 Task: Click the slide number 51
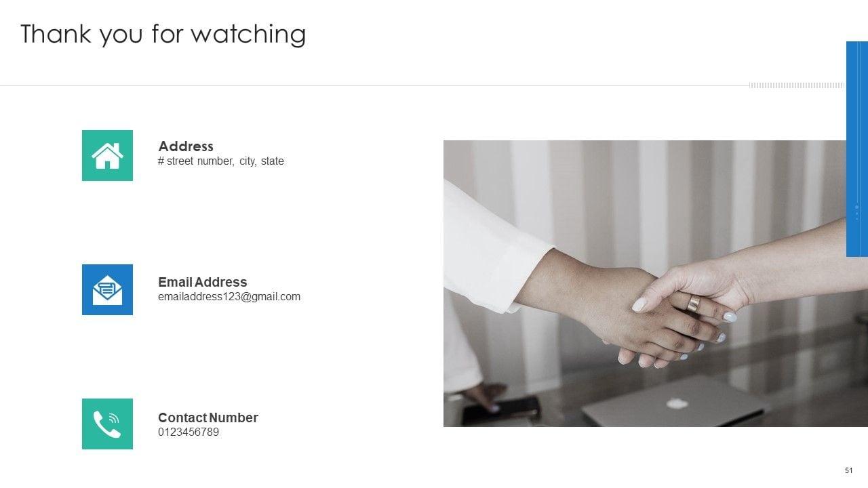coord(848,470)
